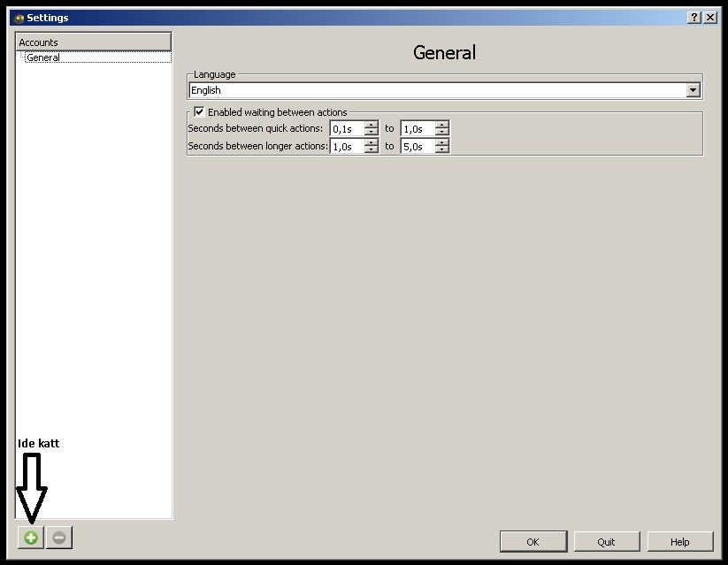Toggle Enabled waiting between actions checkbox

pos(199,112)
